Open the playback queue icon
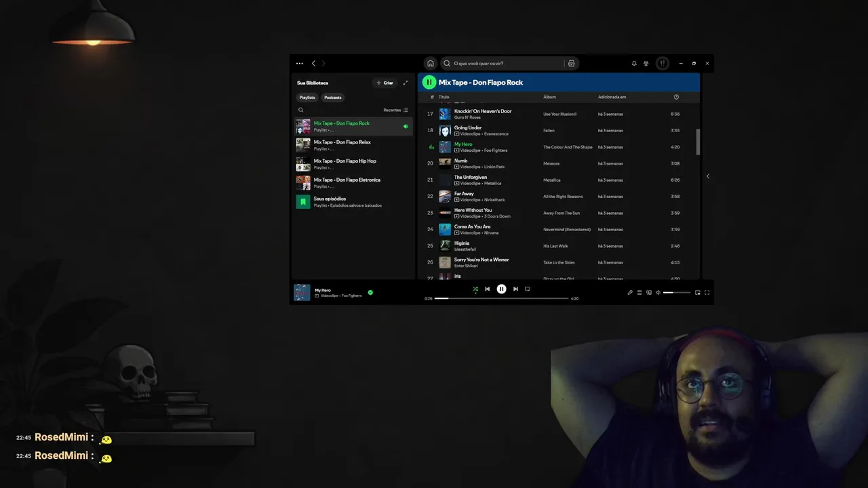This screenshot has height=488, width=868. pyautogui.click(x=639, y=292)
